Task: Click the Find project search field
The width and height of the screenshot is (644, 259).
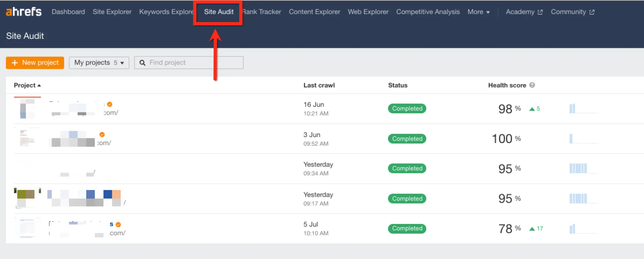Action: point(189,63)
